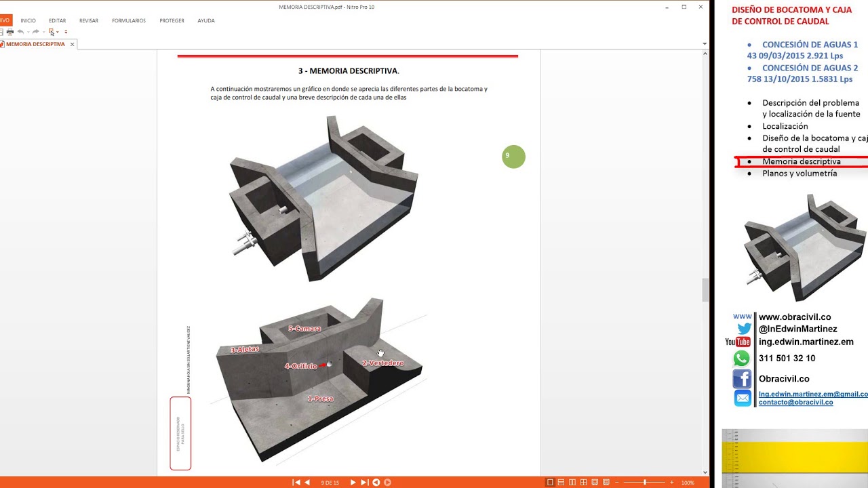Image resolution: width=868 pixels, height=488 pixels.
Task: Click the 3 - MEMORIA DESCRIPTIVA heading
Action: pos(349,70)
